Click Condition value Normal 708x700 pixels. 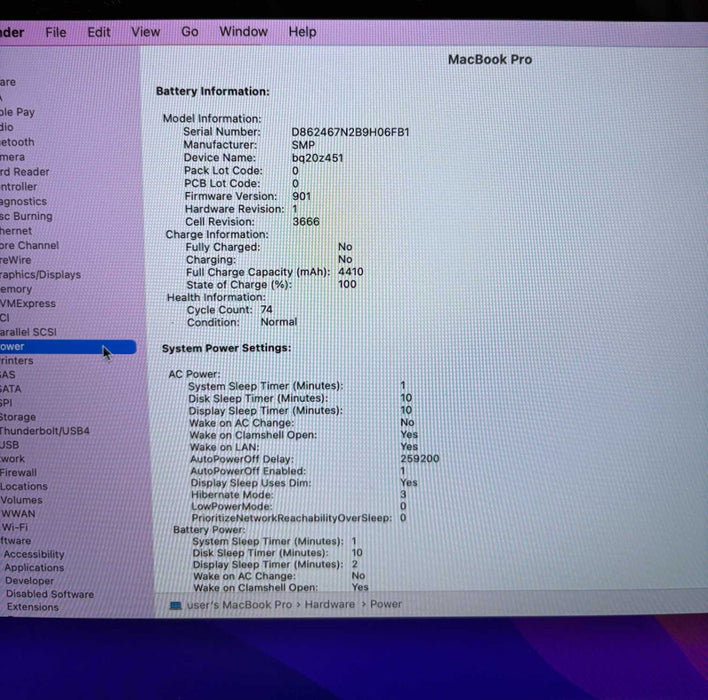pos(279,322)
